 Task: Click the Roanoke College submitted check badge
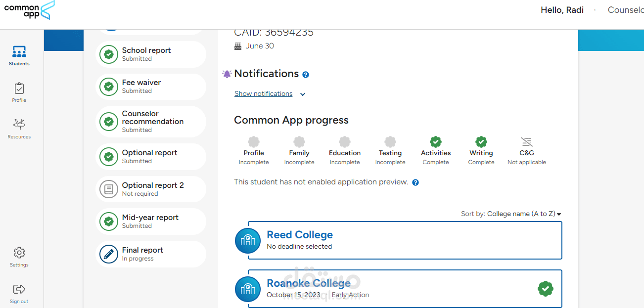pos(546,289)
